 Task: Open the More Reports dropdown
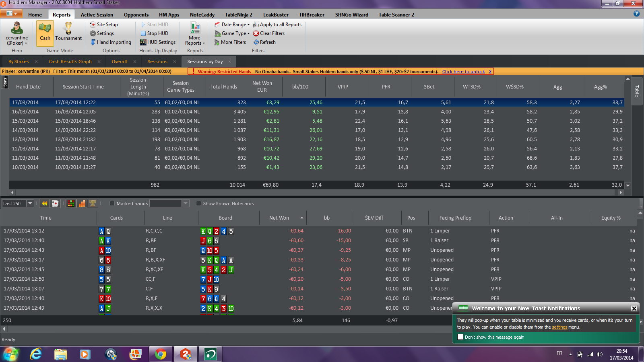coord(195,33)
